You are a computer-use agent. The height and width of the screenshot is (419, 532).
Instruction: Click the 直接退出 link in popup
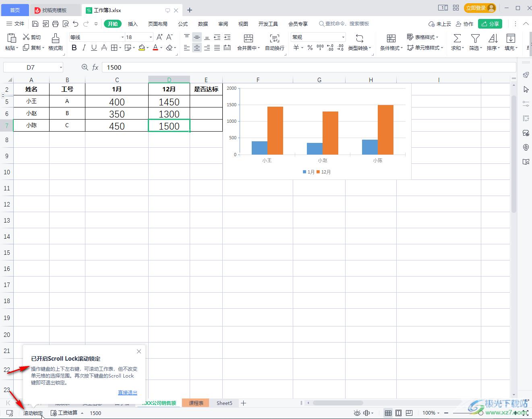[128, 392]
